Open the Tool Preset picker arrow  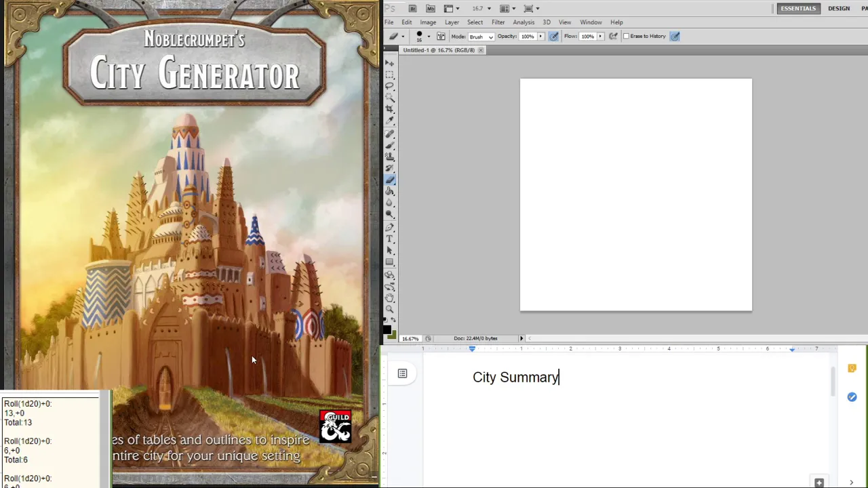point(403,36)
